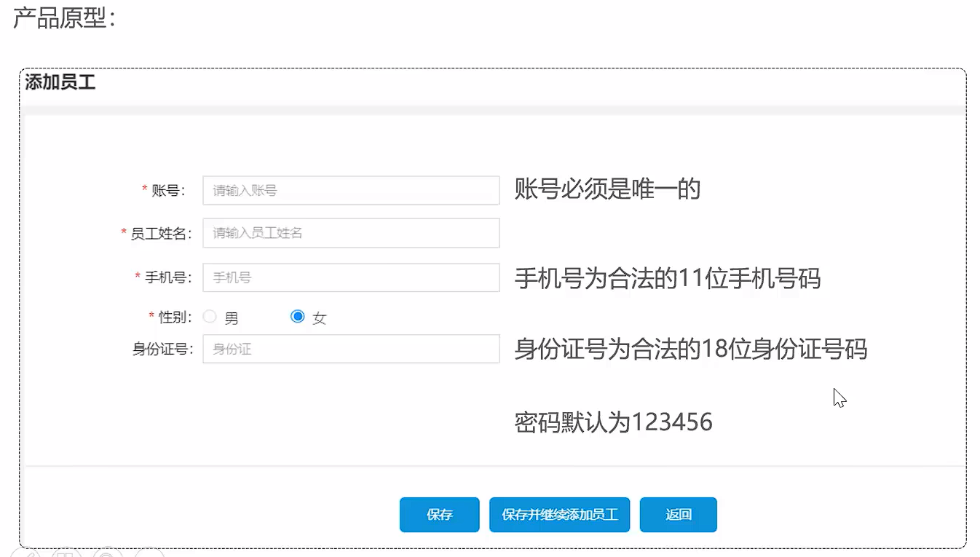Open the grid layout icon at bottom
Screen dimensions: 980x557
tap(66, 553)
